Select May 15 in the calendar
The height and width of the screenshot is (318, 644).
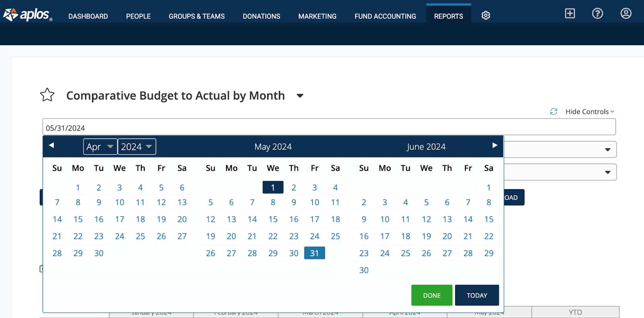(x=273, y=219)
